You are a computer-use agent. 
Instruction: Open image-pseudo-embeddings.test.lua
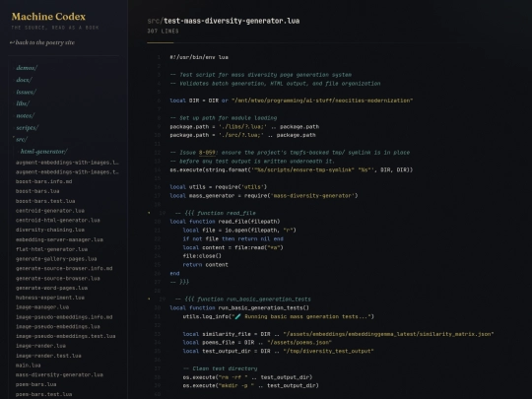[x=65, y=336]
